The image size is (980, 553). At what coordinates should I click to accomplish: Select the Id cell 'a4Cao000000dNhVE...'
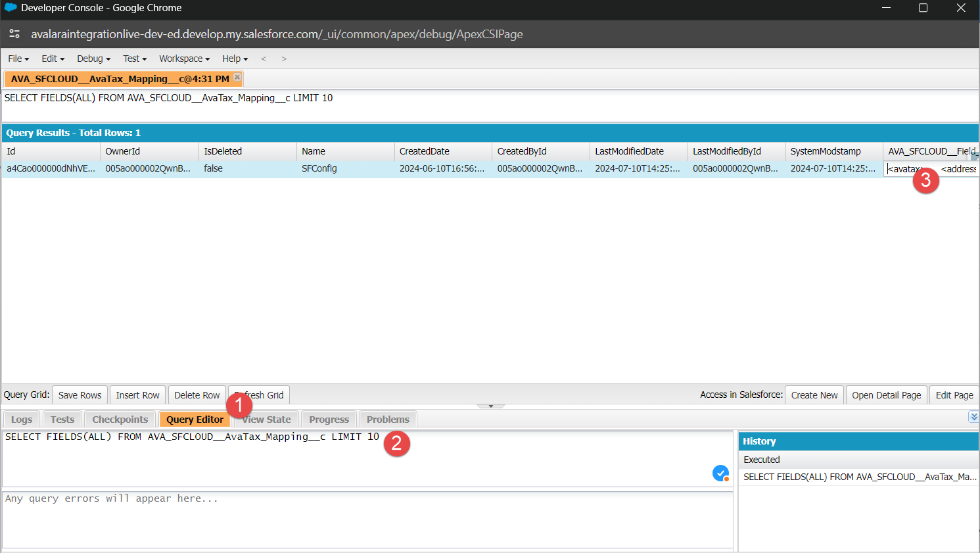click(51, 169)
